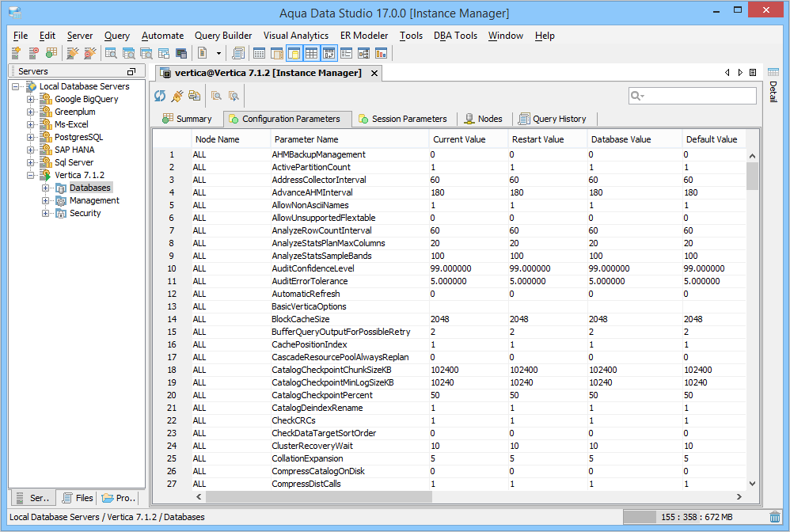This screenshot has height=532, width=790.
Task: Expand the Ms-Excel server node
Action: pos(30,124)
